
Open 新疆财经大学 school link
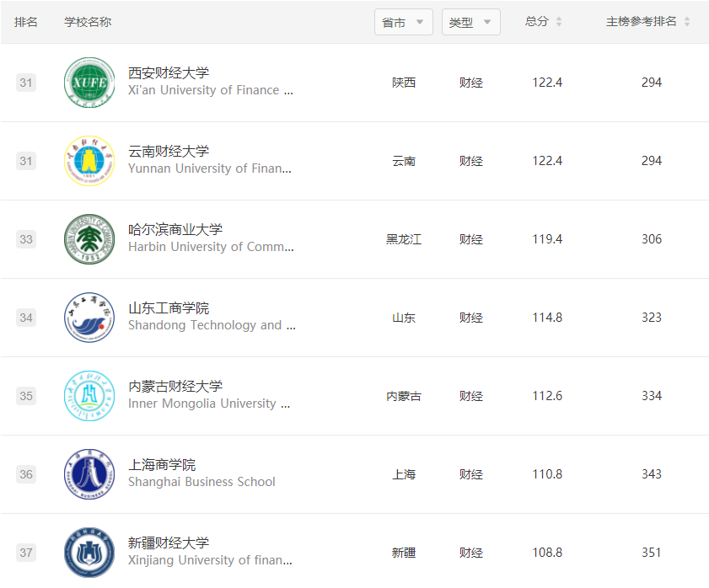point(169,543)
